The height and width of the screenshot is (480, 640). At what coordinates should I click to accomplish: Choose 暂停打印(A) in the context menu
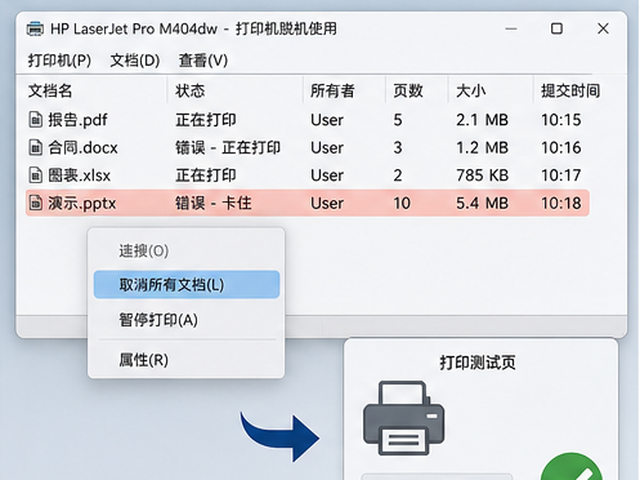click(187, 320)
